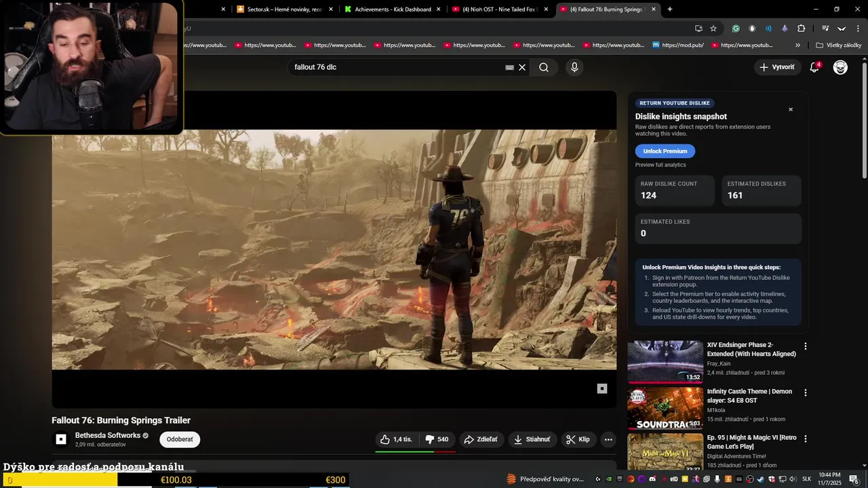Click the search magnifier button
868x488 pixels.
[544, 67]
